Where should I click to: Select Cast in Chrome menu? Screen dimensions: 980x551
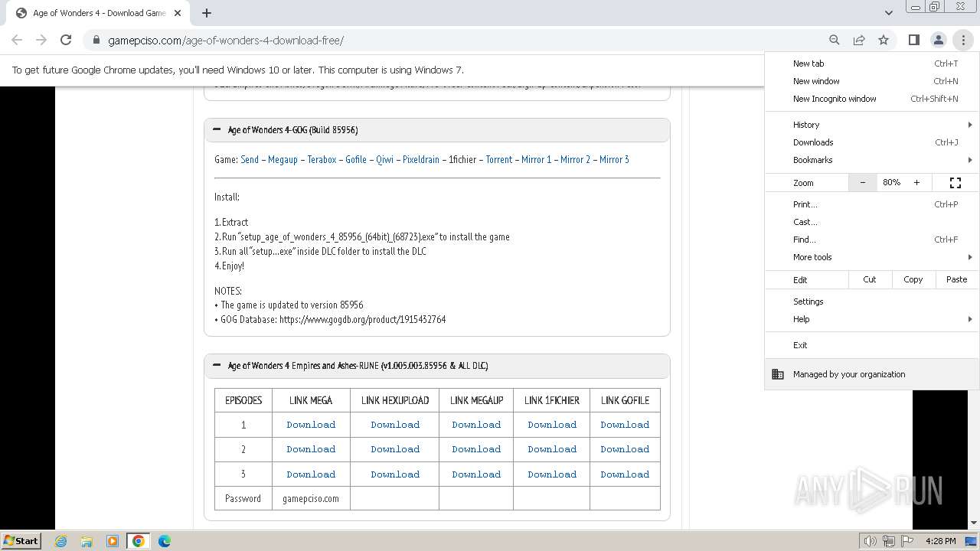pos(872,222)
